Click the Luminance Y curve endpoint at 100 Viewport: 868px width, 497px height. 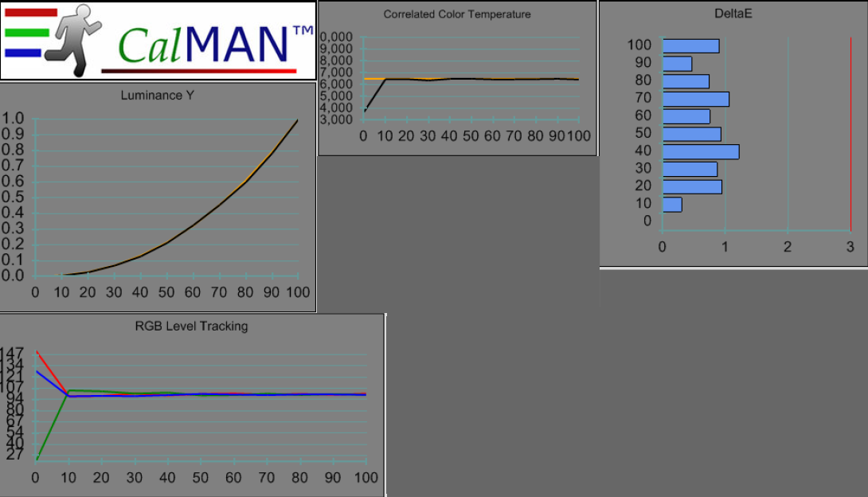(x=297, y=120)
